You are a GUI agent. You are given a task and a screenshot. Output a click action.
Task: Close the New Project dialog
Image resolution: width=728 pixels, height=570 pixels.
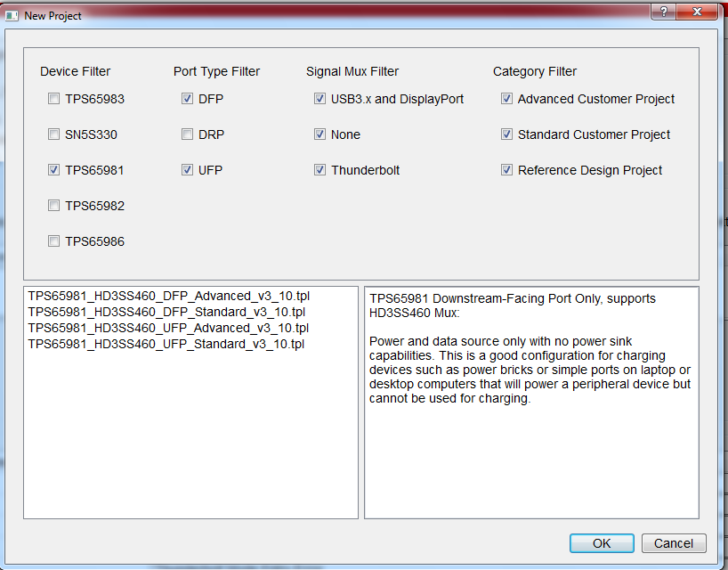click(x=697, y=12)
